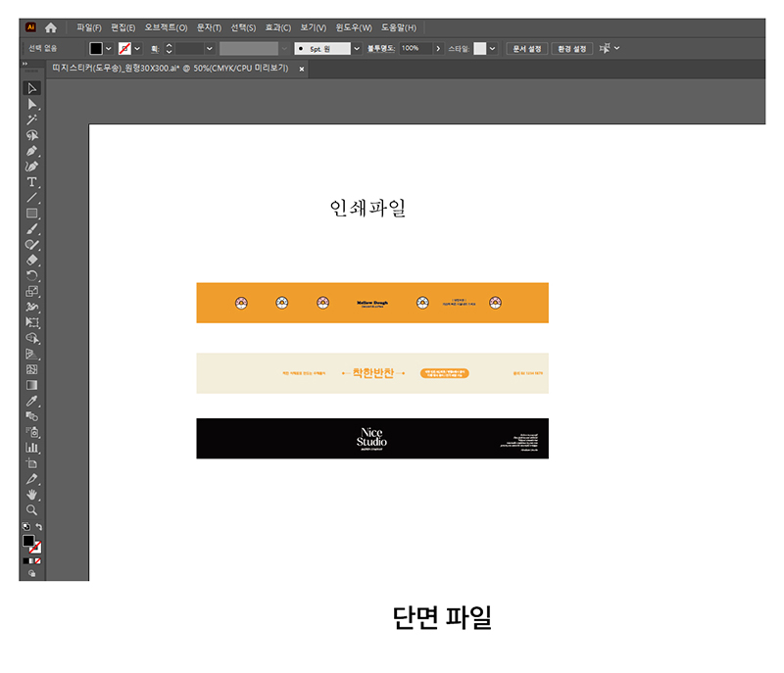Select the Paintbrush tool
This screenshot has height=673, width=784.
[31, 229]
